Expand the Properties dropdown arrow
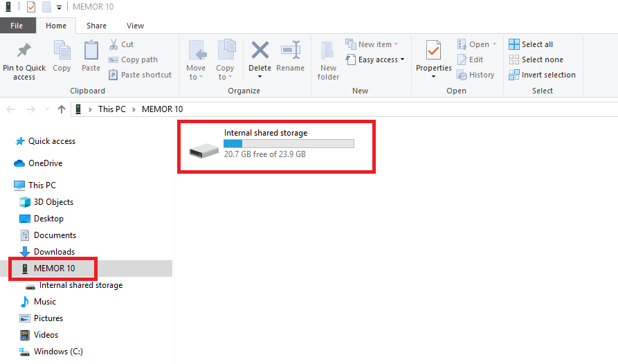The height and width of the screenshot is (364, 618). click(x=433, y=77)
